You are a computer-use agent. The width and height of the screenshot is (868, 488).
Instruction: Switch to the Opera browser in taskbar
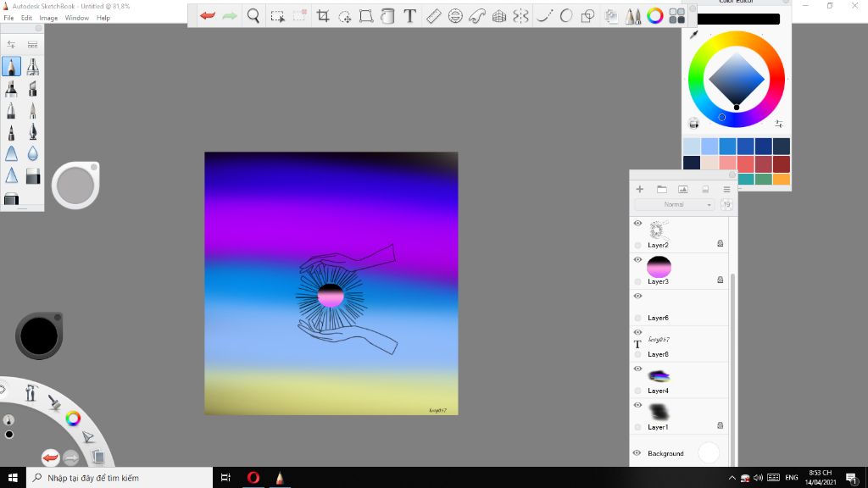[253, 478]
